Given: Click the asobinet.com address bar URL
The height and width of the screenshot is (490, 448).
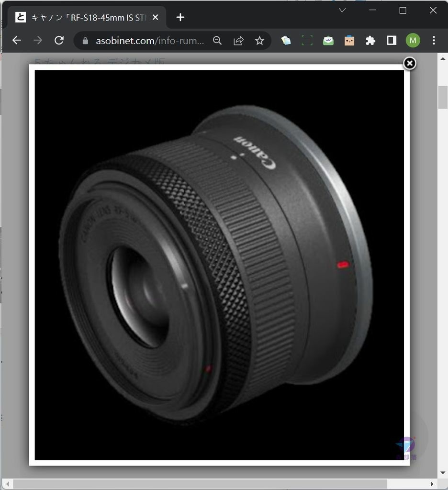Looking at the screenshot, I should (x=150, y=41).
